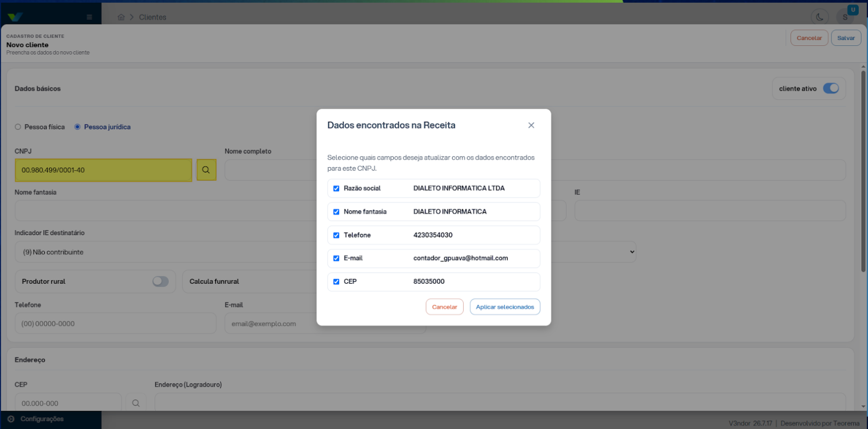
Task: Click the V3ndor logo icon
Action: [x=15, y=17]
